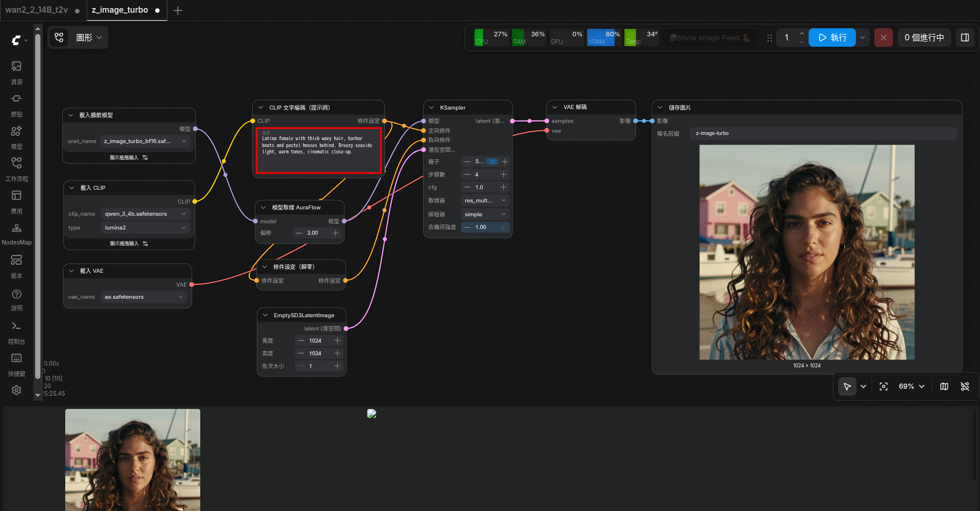The image size is (980, 511).
Task: Open the 模型 models sidebar panel
Action: click(x=17, y=137)
